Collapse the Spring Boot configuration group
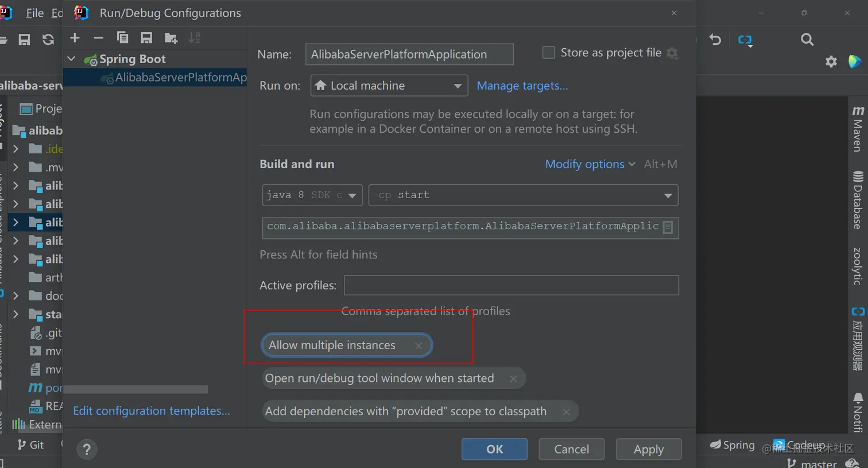The image size is (868, 468). [x=72, y=59]
